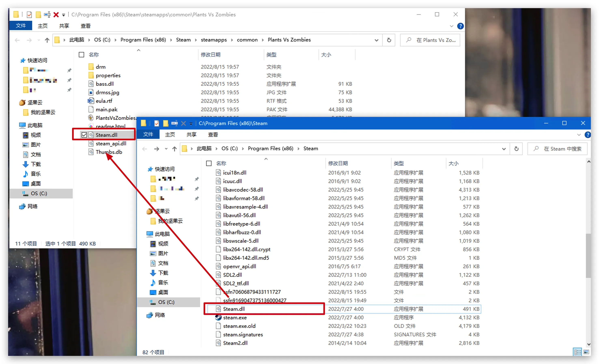Click the Steam breadcrumb in the Plants Vs Zombies window
Screen dimensions: 599x364
[x=183, y=40]
